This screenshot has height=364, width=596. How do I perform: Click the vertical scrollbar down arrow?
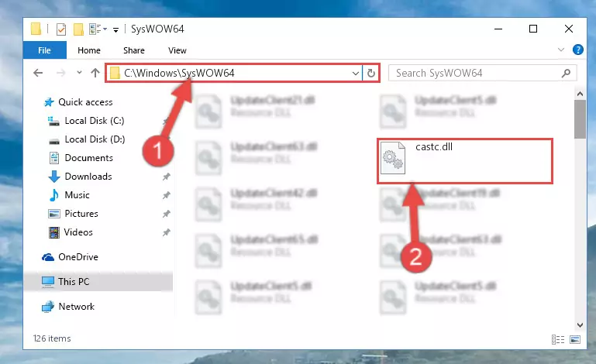click(580, 325)
